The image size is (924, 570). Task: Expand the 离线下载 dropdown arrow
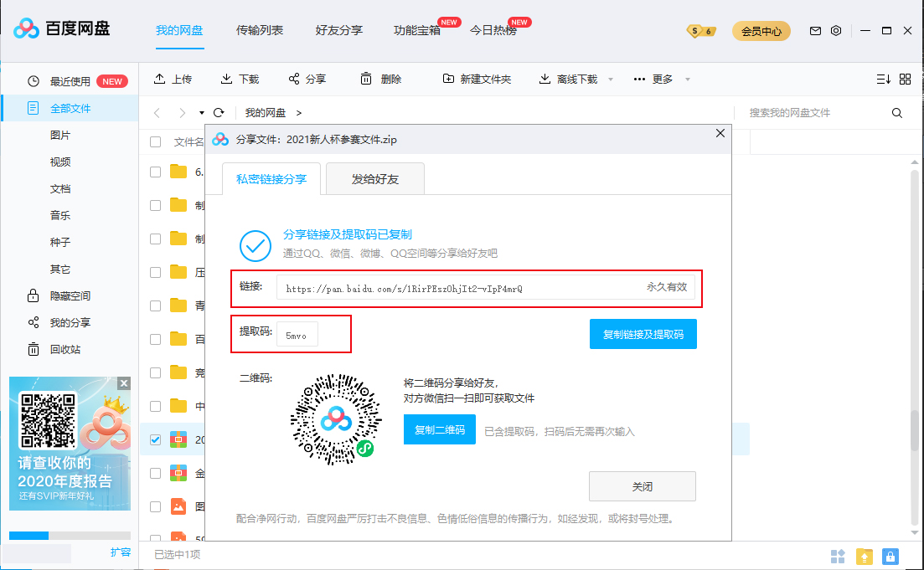[611, 80]
